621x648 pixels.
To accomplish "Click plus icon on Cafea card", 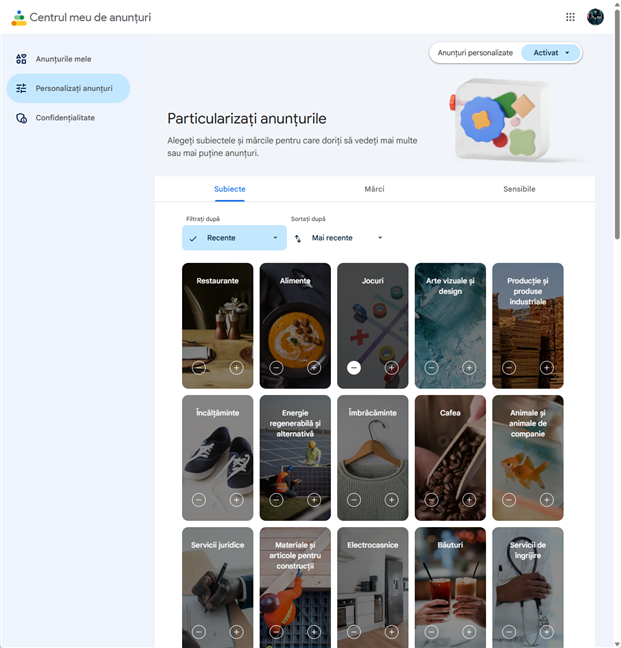I will [x=469, y=500].
